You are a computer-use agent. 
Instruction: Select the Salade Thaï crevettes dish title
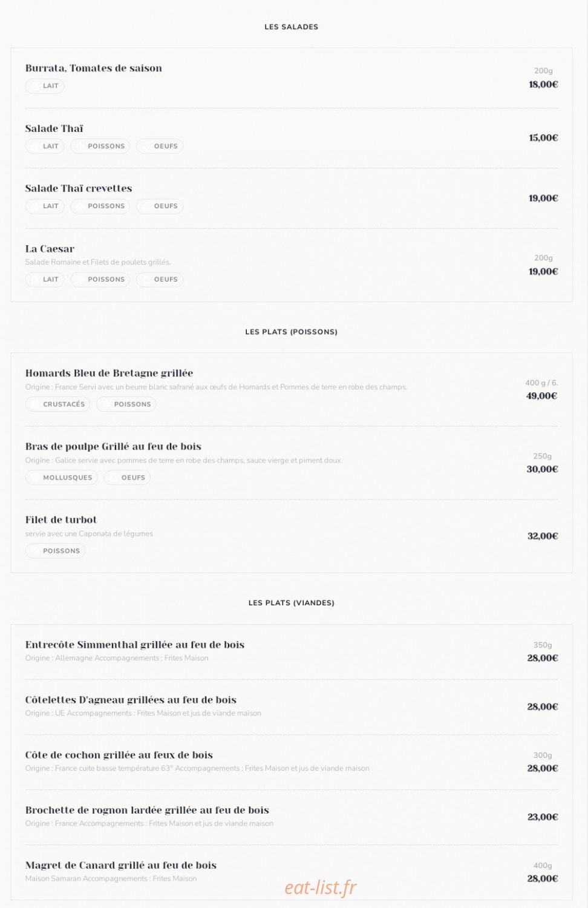point(79,189)
